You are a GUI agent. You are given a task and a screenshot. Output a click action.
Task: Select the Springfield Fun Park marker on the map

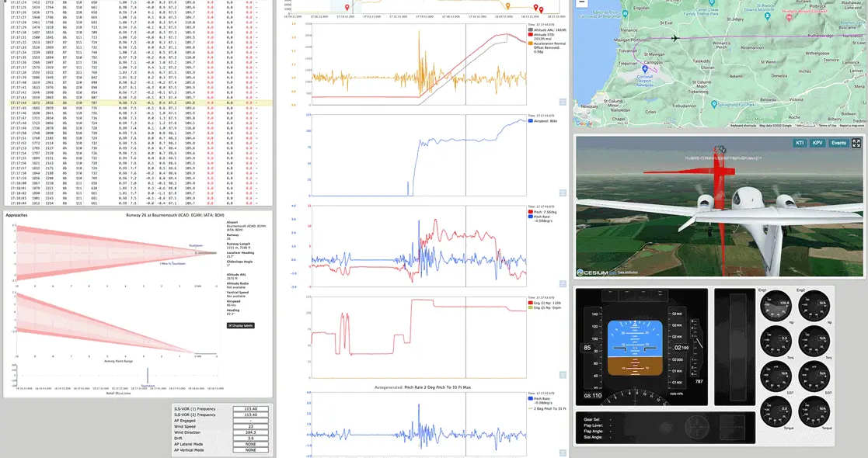pos(714,104)
